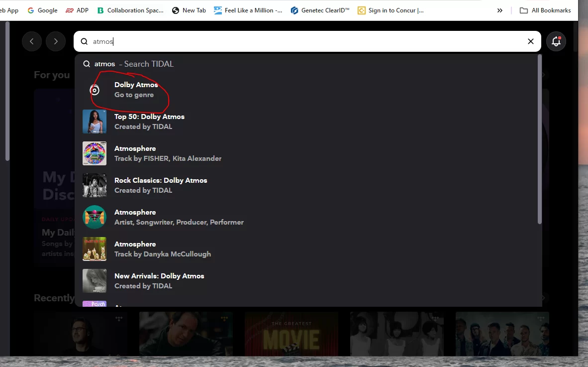The image size is (588, 367).
Task: Go back with the left arrow button
Action: tap(31, 41)
